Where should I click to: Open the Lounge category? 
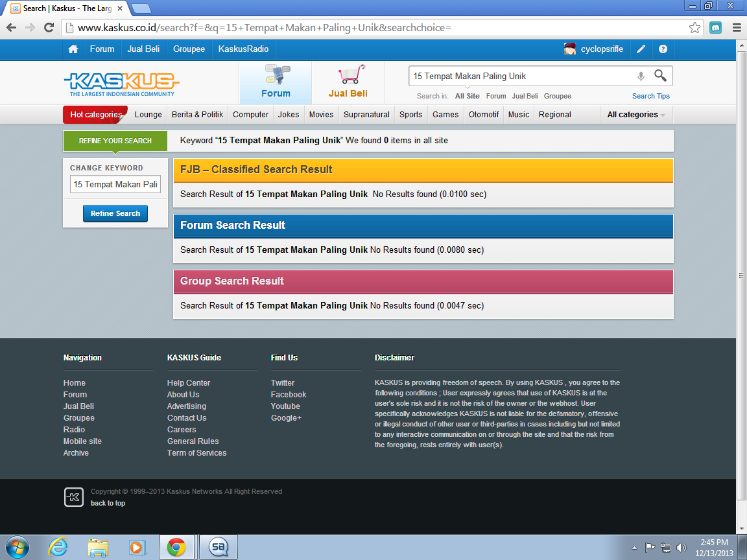click(148, 115)
